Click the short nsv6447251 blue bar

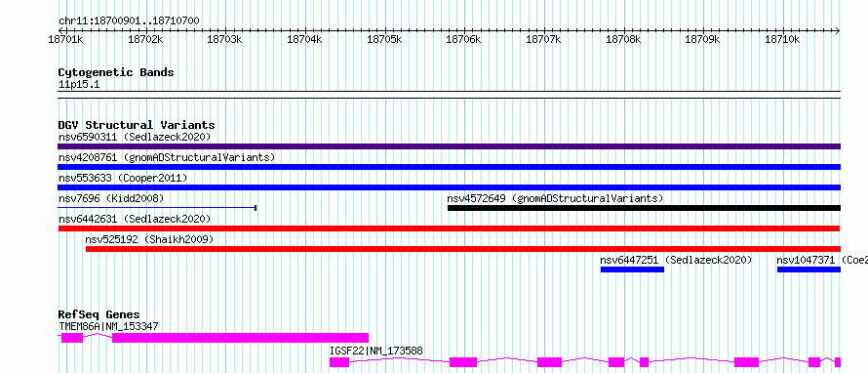[x=632, y=269]
